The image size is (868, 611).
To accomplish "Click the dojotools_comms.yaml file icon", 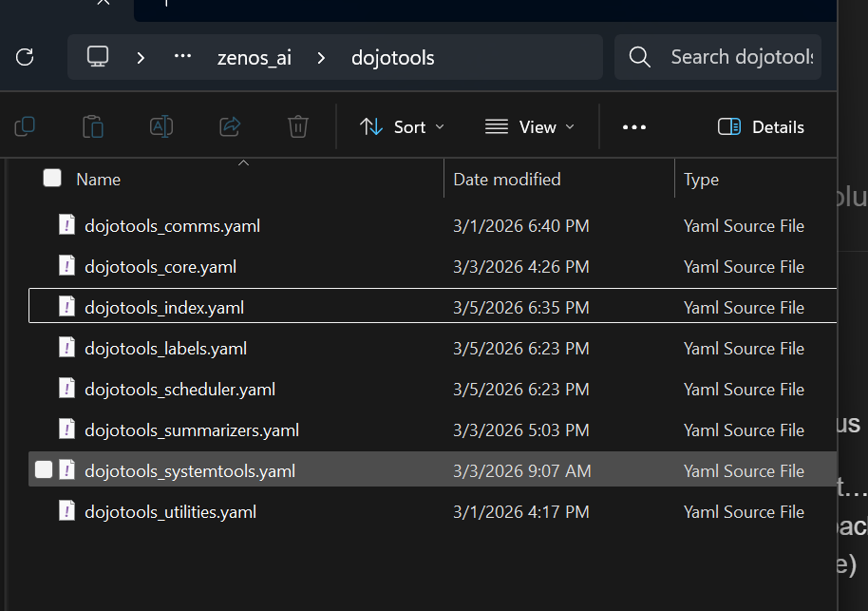I will click(x=66, y=226).
